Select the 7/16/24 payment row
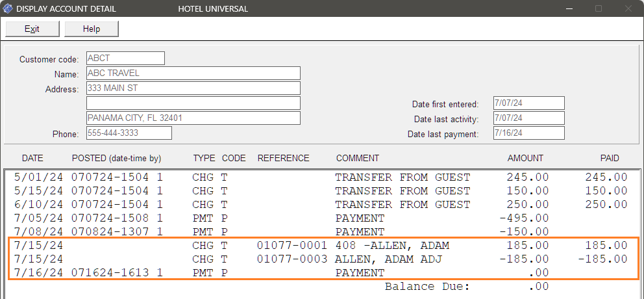Viewport: 644px width, 299px height. [x=321, y=273]
